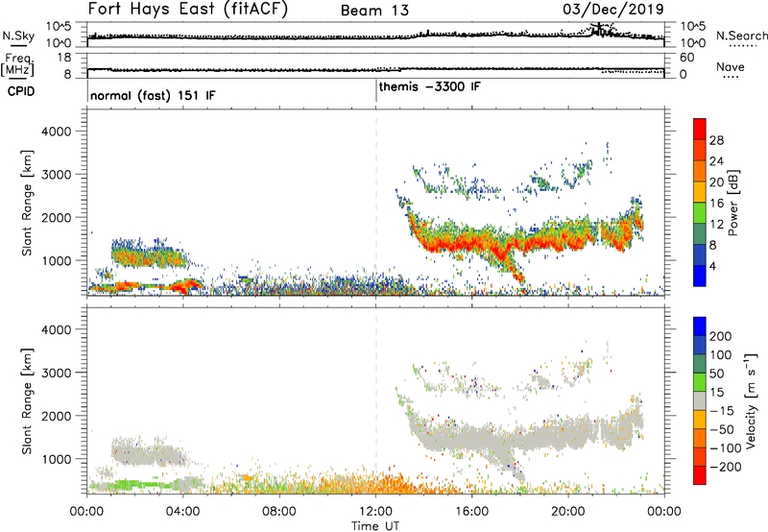Click the '04:00' time tick label
Viewport: 768px width, 532px height.
(182, 512)
